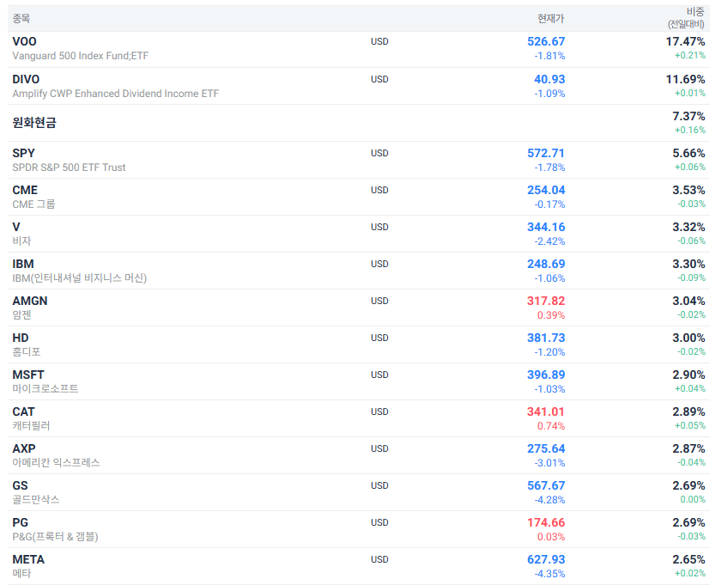This screenshot has width=728, height=585.
Task: Select Vanguard 500 Index Fund;ETF name
Action: 81,56
